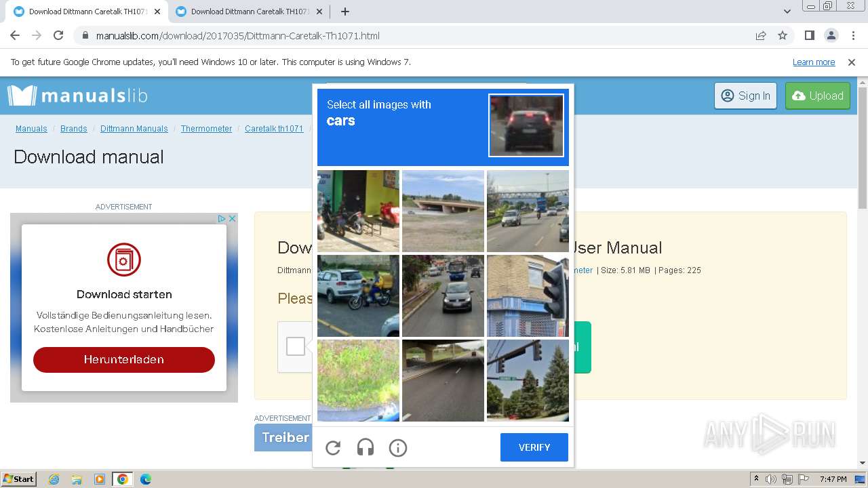Open captcha help information icon
Image resolution: width=868 pixels, height=488 pixels.
tap(398, 447)
